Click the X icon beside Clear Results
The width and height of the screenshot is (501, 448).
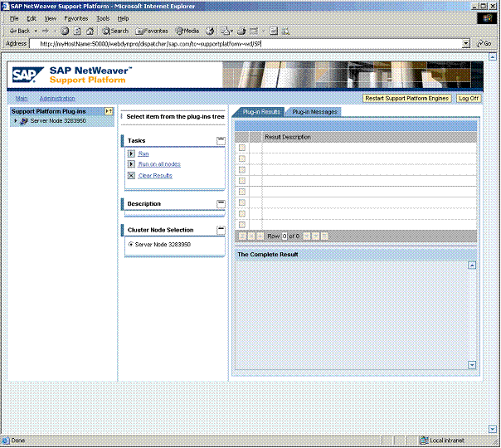tap(131, 175)
